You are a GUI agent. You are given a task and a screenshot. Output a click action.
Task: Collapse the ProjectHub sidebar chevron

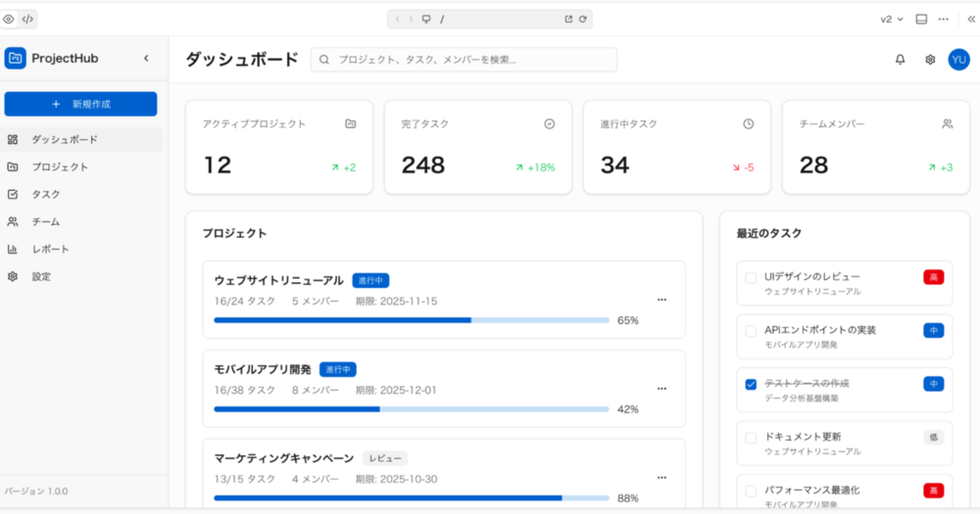[x=146, y=58]
